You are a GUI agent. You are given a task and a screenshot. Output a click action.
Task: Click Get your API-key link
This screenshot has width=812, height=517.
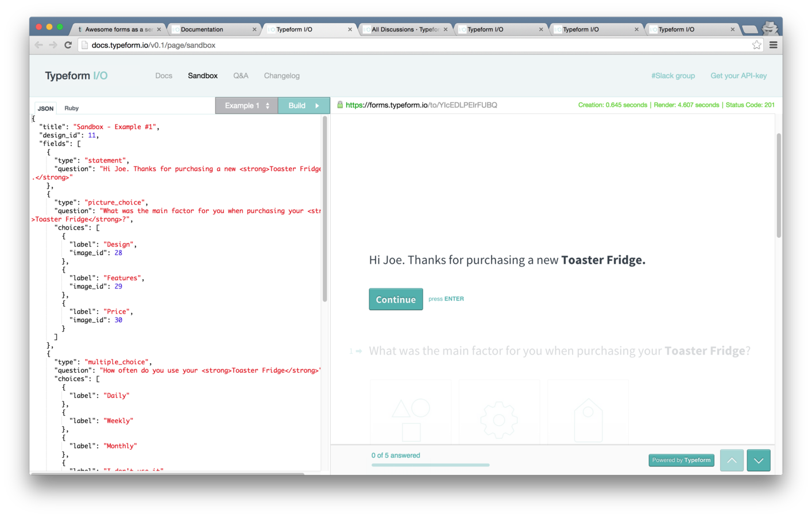coord(738,76)
